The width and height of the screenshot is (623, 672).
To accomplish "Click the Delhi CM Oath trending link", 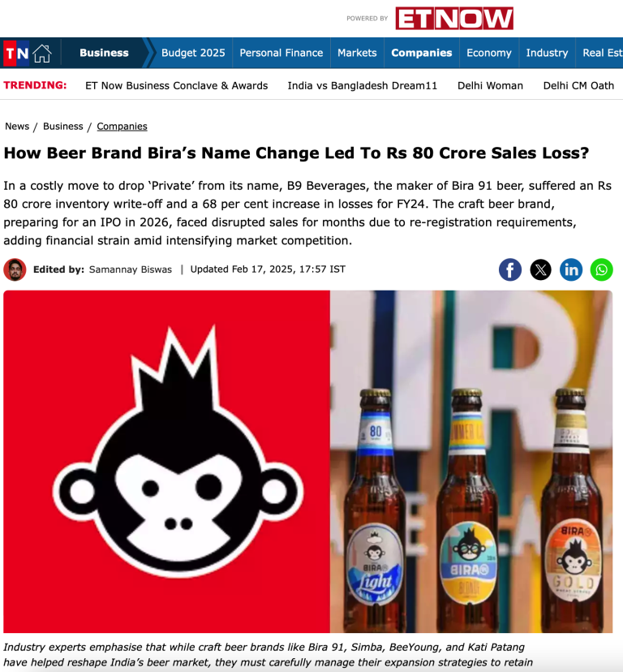I will point(578,86).
